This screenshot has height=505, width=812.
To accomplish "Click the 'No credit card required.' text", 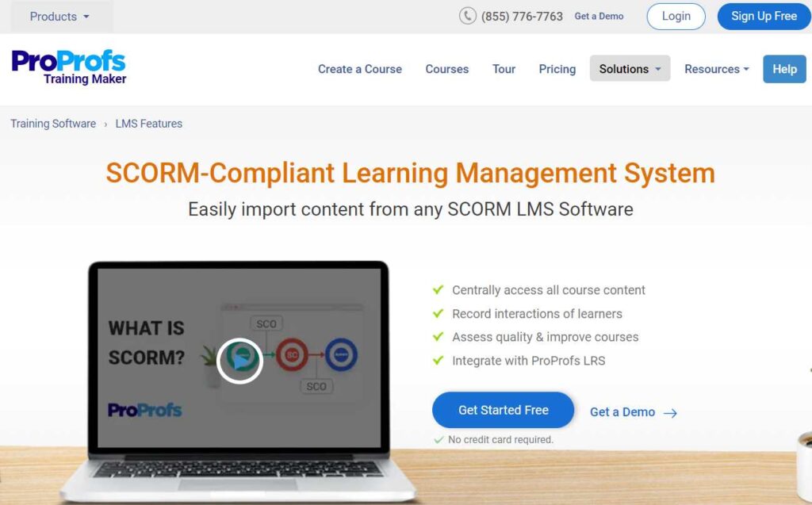I will 501,440.
